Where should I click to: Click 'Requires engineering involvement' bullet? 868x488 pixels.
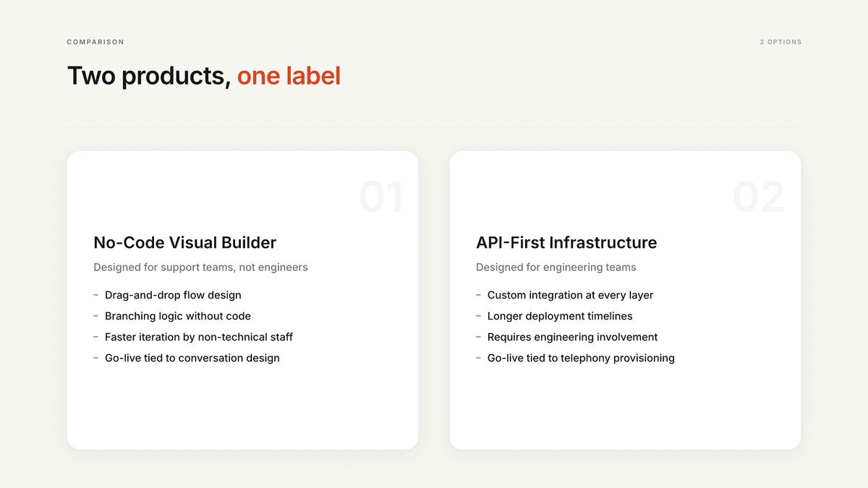pyautogui.click(x=573, y=337)
